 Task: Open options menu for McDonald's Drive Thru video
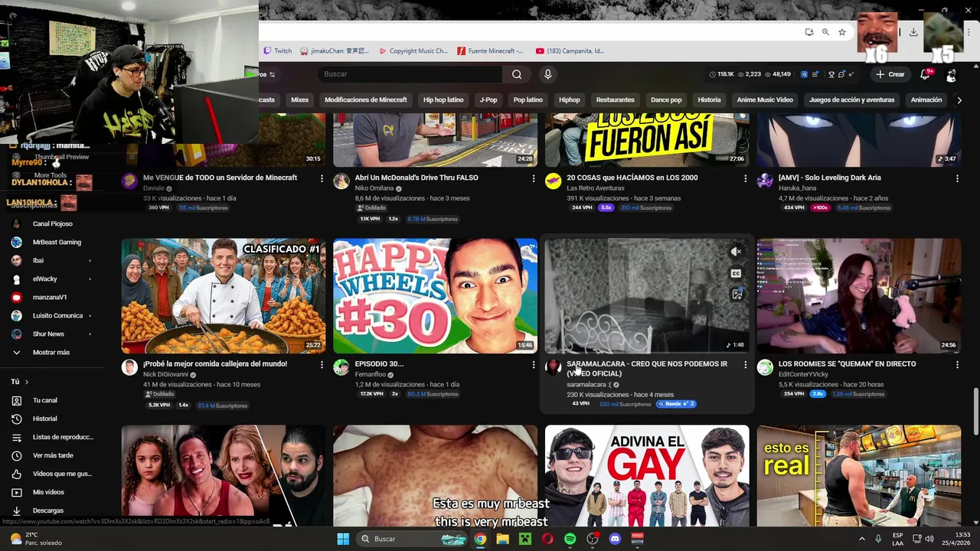click(534, 178)
